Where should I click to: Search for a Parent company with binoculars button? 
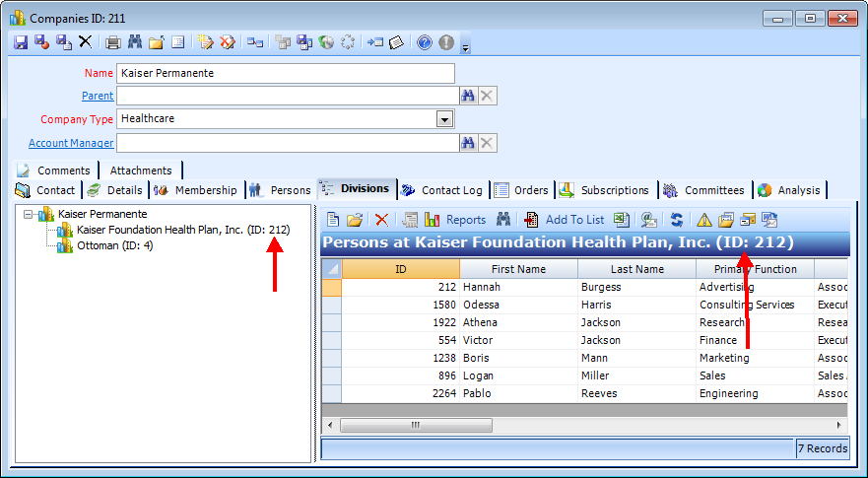[468, 96]
